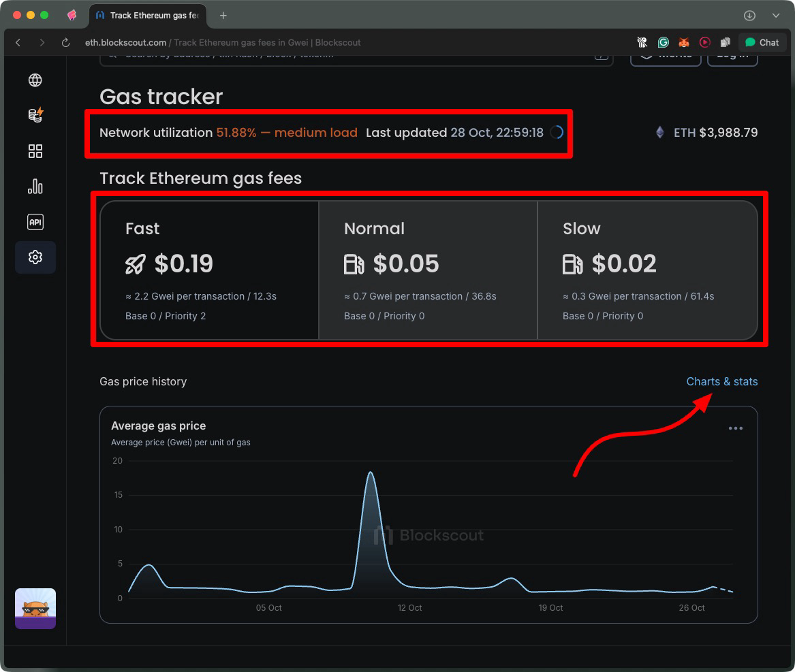Click the page reload icon in toolbar
This screenshot has width=795, height=672.
click(65, 42)
